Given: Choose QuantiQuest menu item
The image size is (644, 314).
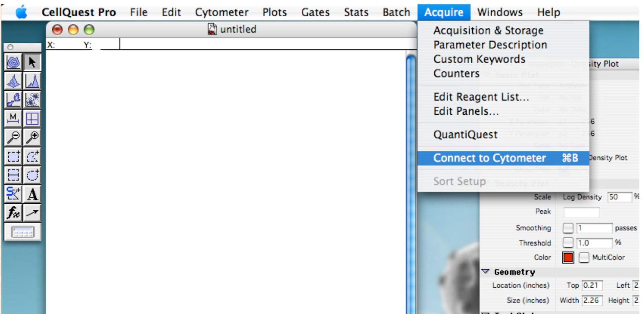Looking at the screenshot, I should click(x=503, y=134).
